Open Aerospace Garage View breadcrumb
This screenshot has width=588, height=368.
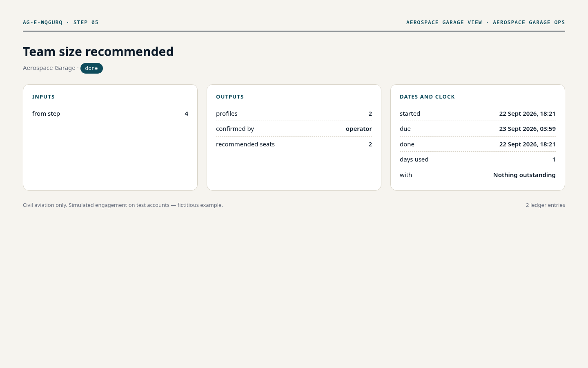pos(444,22)
